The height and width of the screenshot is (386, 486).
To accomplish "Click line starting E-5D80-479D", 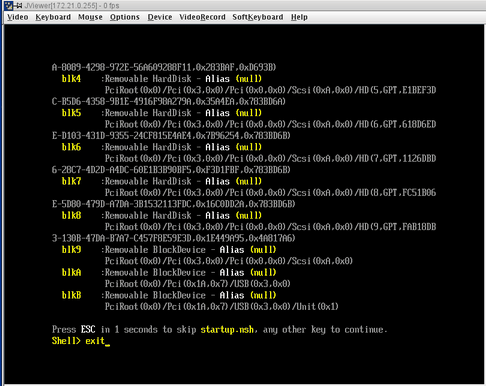I will [x=173, y=204].
